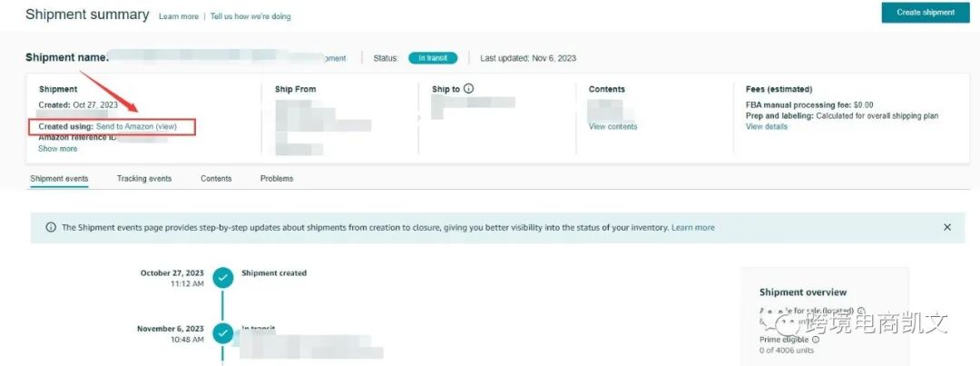Select the Created: Oct 27, 2023 text
980x366 pixels.
[x=78, y=105]
